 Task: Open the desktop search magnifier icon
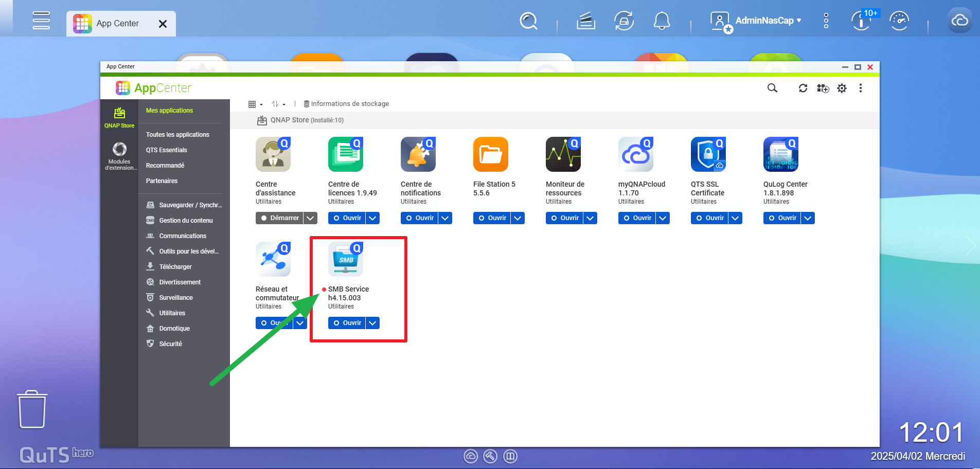(x=528, y=21)
